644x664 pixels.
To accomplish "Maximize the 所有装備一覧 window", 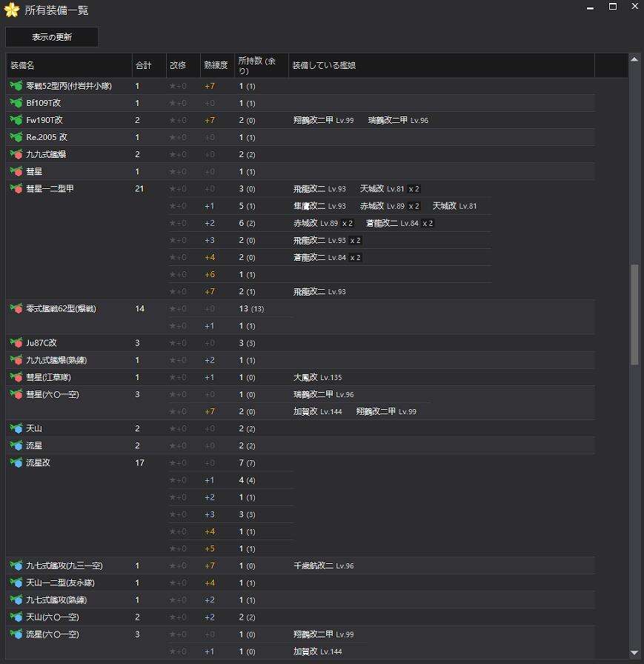I will click(613, 7).
